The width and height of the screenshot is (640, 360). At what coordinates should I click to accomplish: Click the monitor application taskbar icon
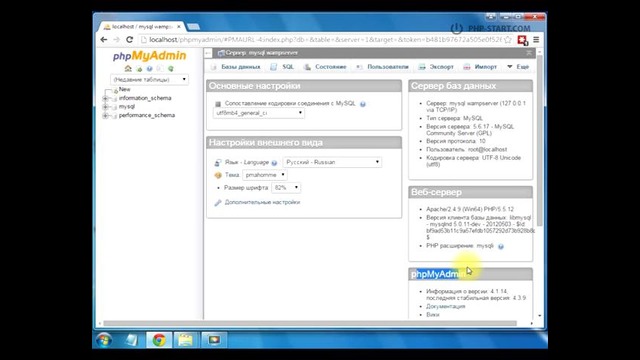[x=214, y=340]
